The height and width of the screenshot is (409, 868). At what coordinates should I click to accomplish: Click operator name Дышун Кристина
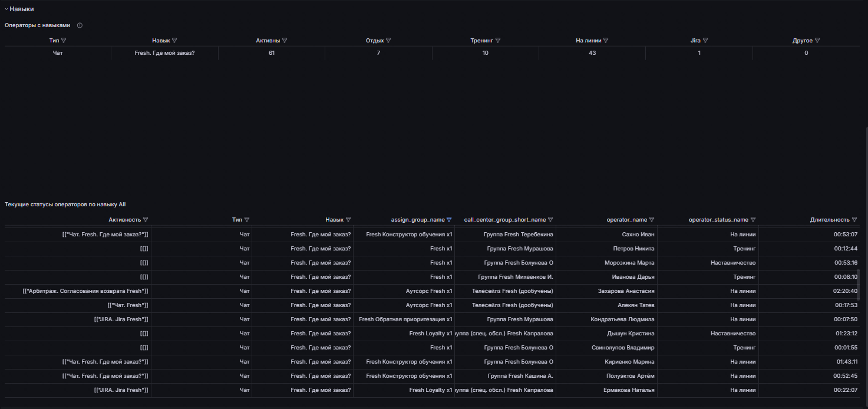coord(631,334)
